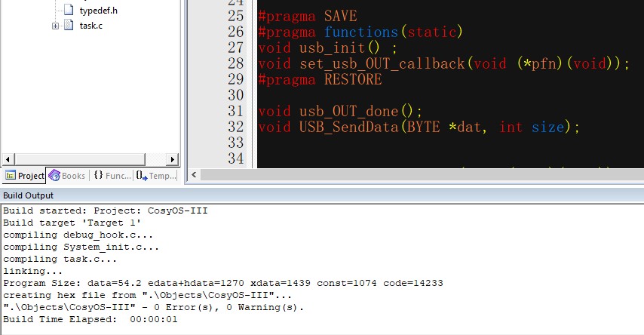
Task: Expand the task.c tree node
Action: 56,26
